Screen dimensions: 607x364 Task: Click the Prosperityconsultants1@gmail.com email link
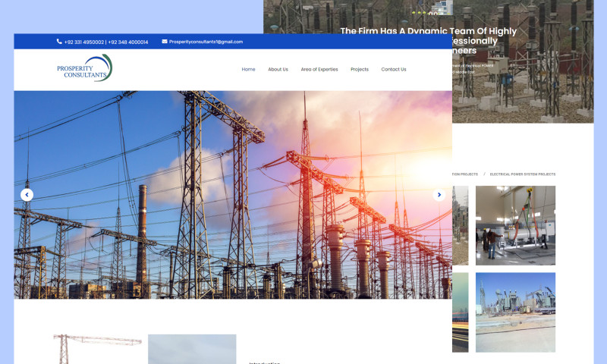coord(206,42)
